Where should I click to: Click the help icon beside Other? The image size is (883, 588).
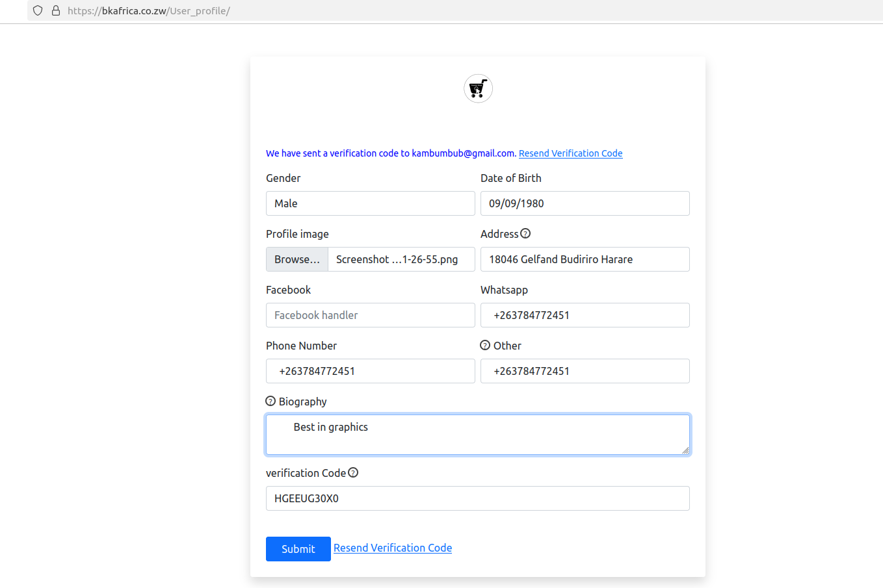click(485, 345)
